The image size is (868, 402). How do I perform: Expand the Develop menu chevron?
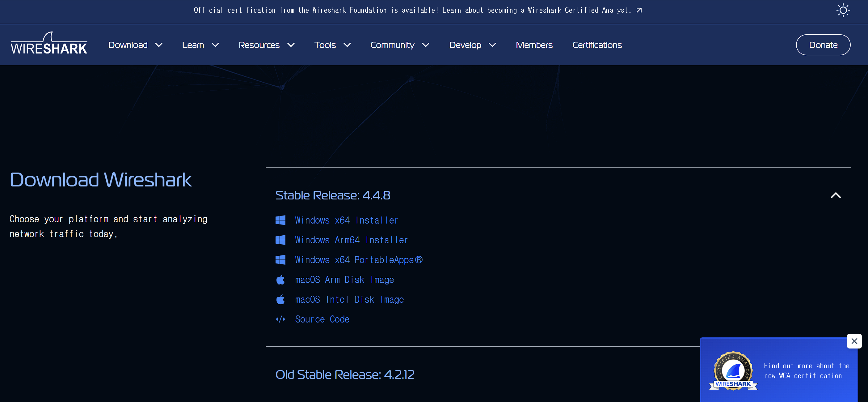click(492, 45)
